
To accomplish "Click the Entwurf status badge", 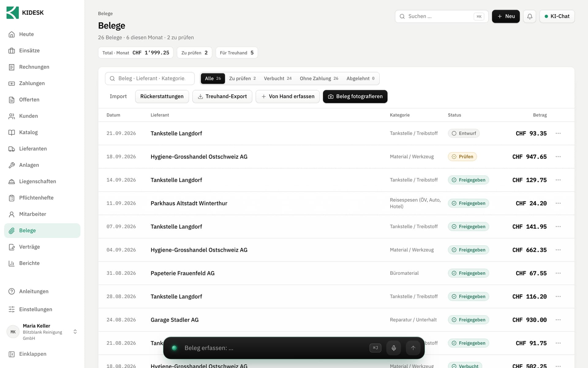I will [464, 133].
